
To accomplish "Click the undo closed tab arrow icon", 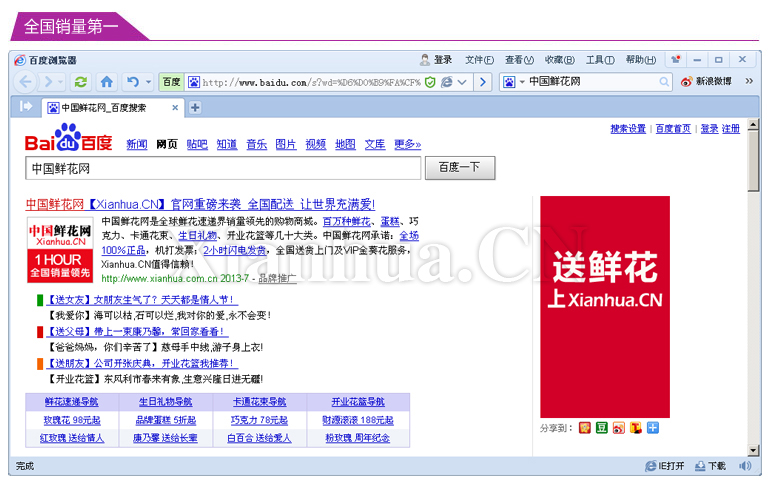I will [133, 82].
